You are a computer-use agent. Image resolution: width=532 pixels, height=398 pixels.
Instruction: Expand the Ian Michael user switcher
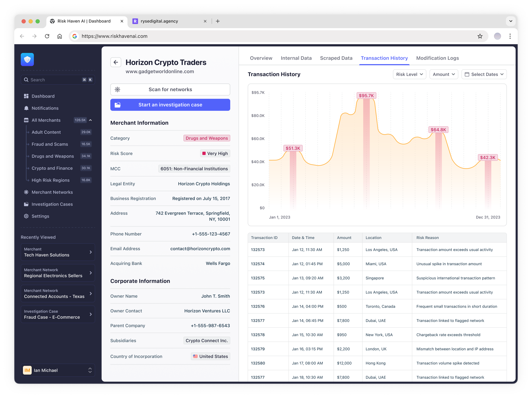click(90, 370)
